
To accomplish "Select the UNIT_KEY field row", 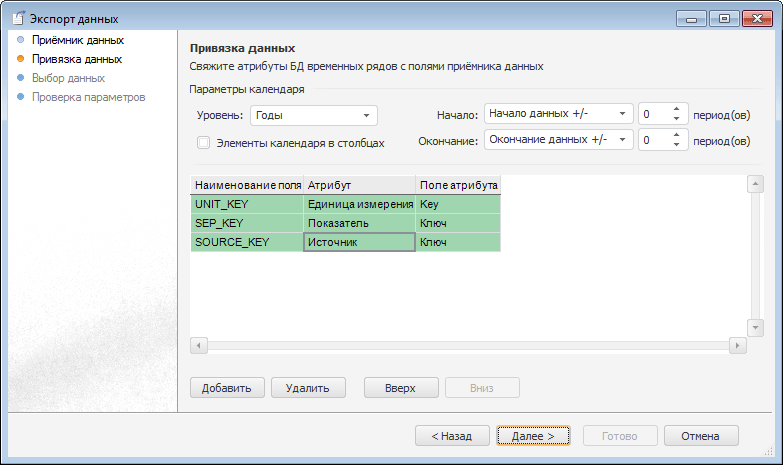I will [x=246, y=204].
